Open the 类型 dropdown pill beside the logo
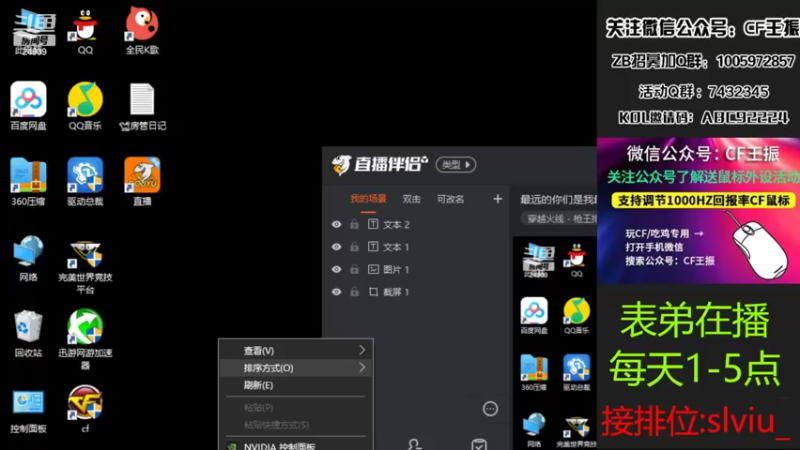This screenshot has width=800, height=450. [x=456, y=164]
